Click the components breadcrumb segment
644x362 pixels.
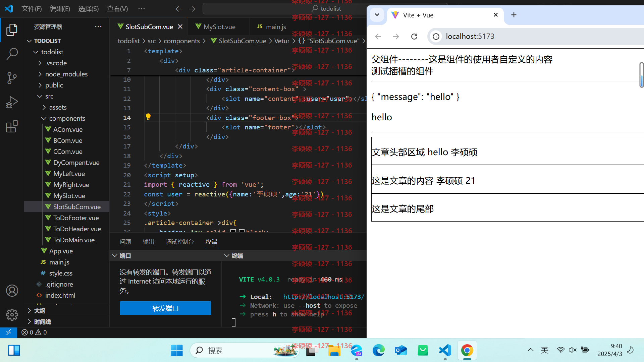(181, 41)
